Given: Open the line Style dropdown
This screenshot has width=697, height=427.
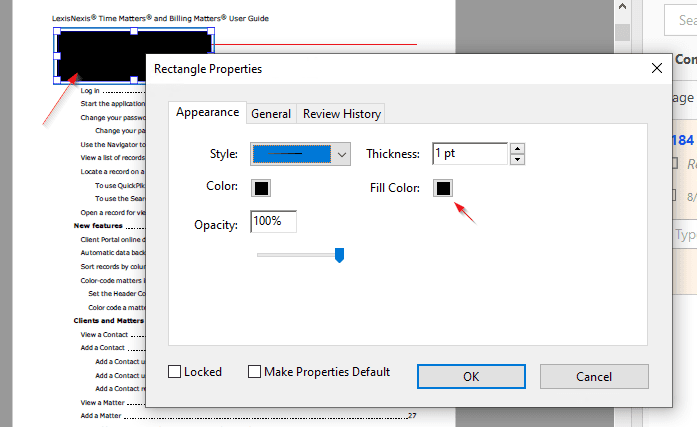Looking at the screenshot, I should [x=300, y=154].
